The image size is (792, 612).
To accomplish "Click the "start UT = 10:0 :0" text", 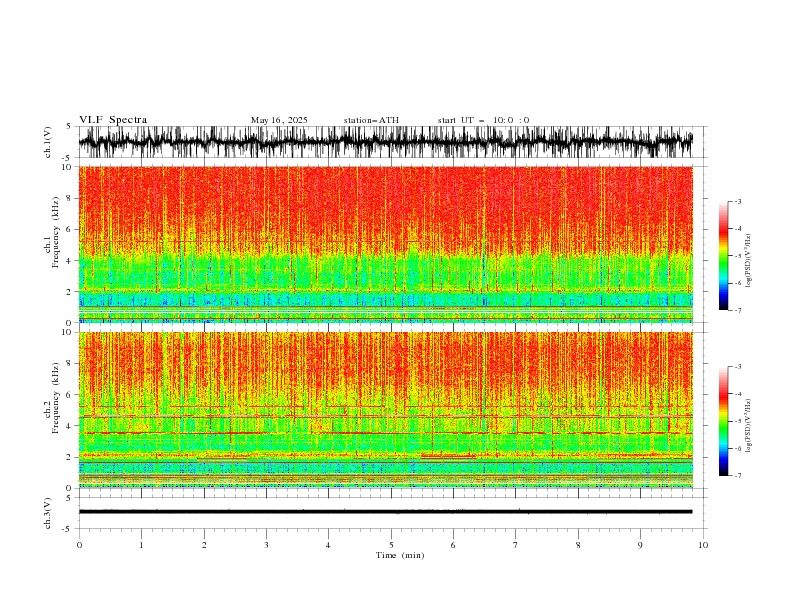I will (483, 120).
